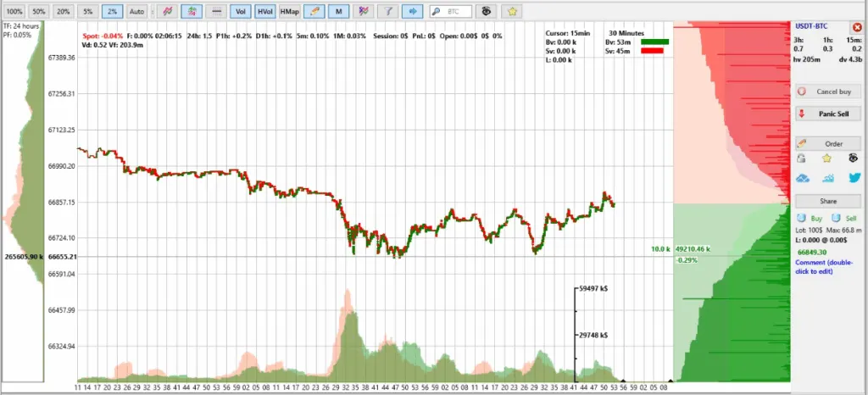Viewport: 868px width, 395px height.
Task: Click the TF: 24 hours label
Action: coord(21,25)
